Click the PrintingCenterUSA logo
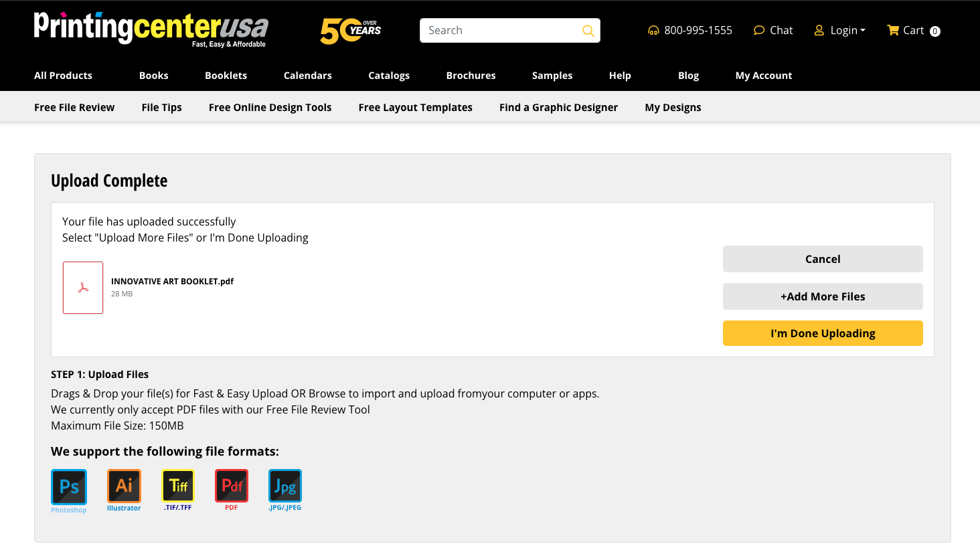Viewport: 980px width, 558px height. 151,29
